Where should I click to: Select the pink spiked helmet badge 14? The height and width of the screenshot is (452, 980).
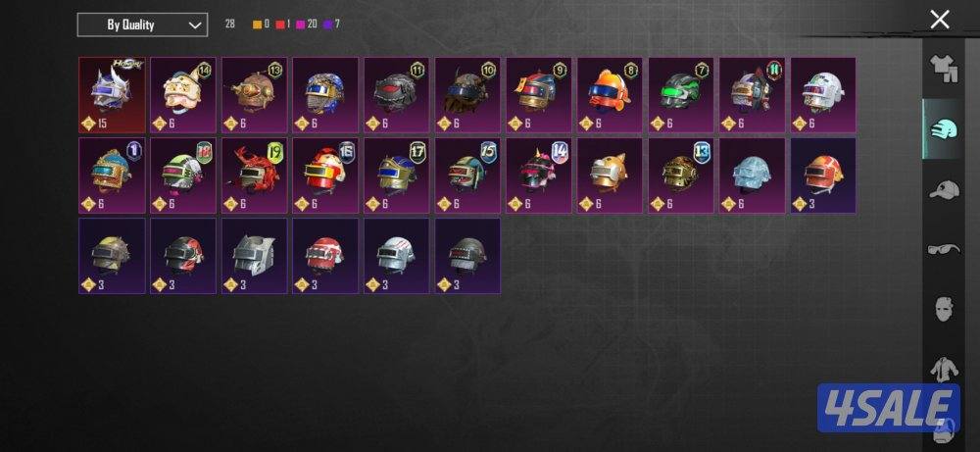point(539,176)
